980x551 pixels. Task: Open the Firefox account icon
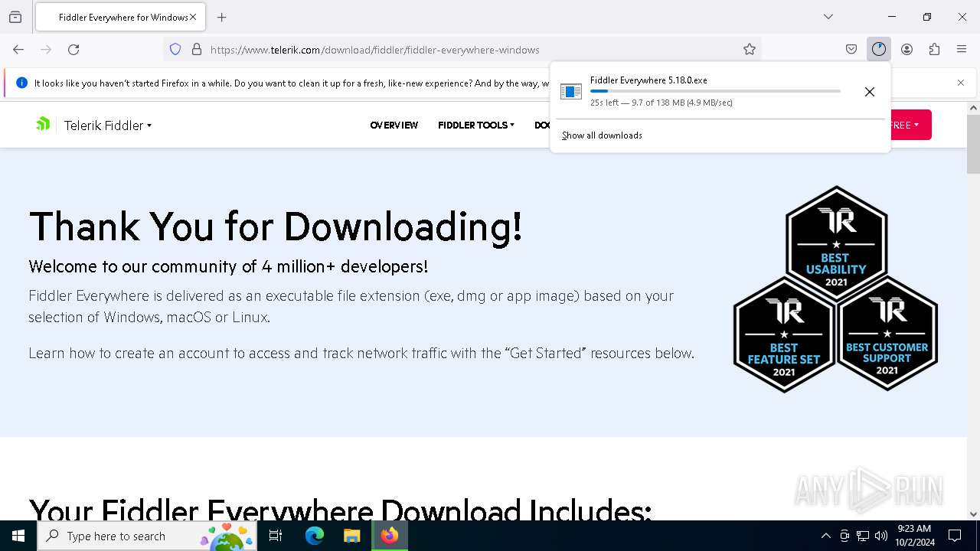coord(906,50)
